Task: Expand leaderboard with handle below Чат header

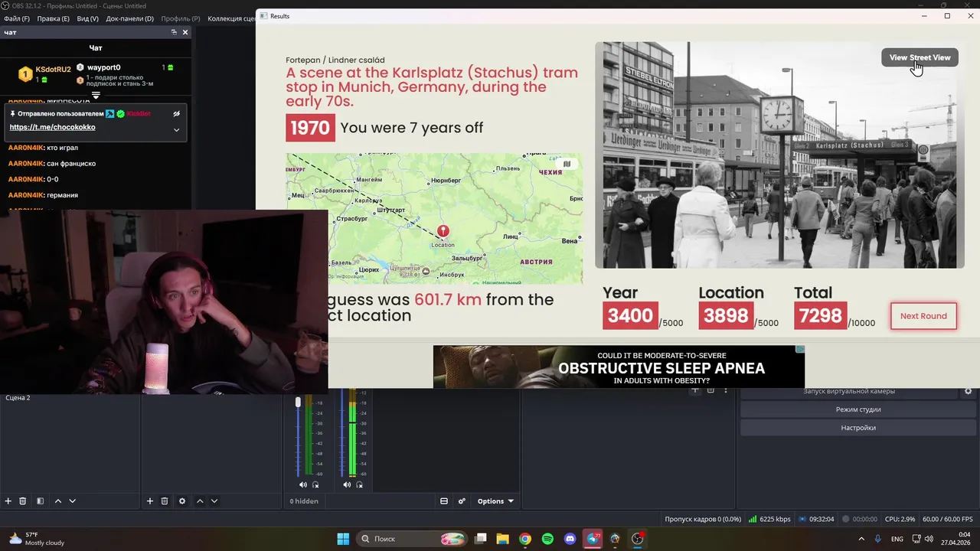Action: coord(96,96)
